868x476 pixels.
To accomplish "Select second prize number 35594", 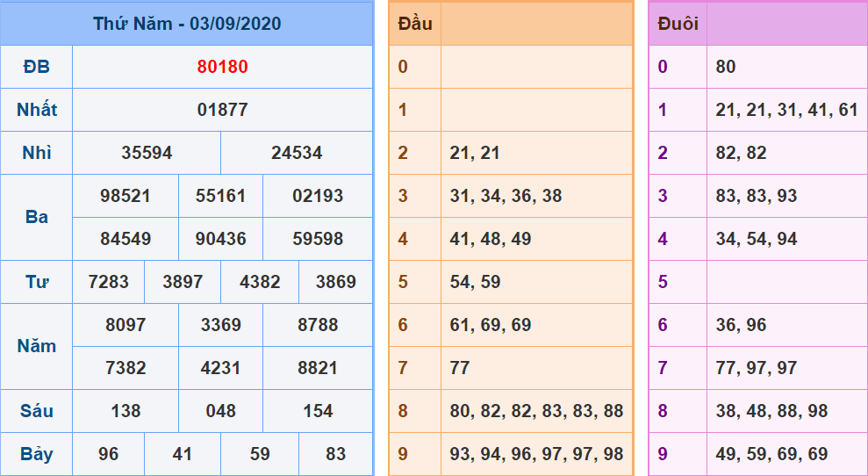I will tap(147, 153).
